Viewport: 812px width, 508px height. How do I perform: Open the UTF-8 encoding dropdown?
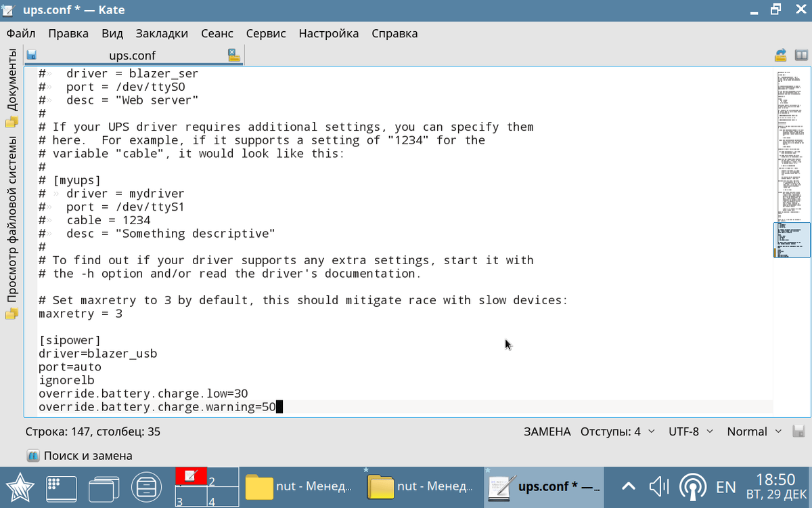[691, 431]
